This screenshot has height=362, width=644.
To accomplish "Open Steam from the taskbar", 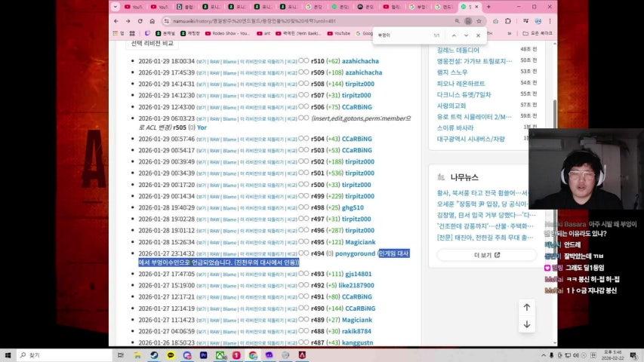I will (x=154, y=354).
